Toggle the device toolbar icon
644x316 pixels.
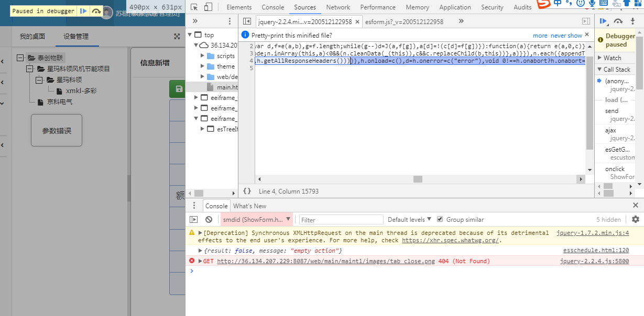208,7
